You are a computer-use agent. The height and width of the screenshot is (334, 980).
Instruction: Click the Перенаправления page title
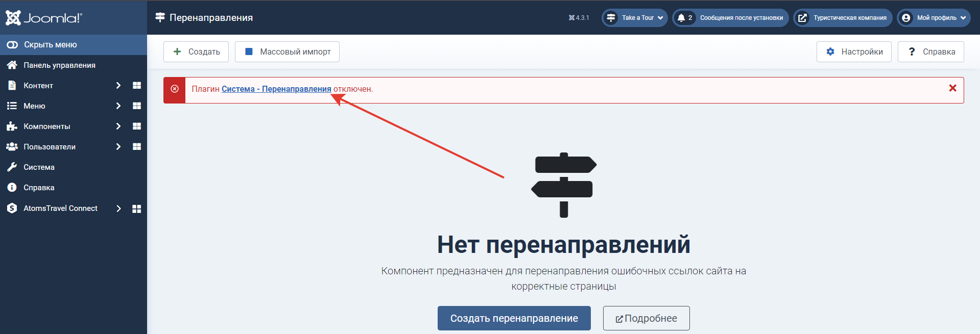pos(211,18)
